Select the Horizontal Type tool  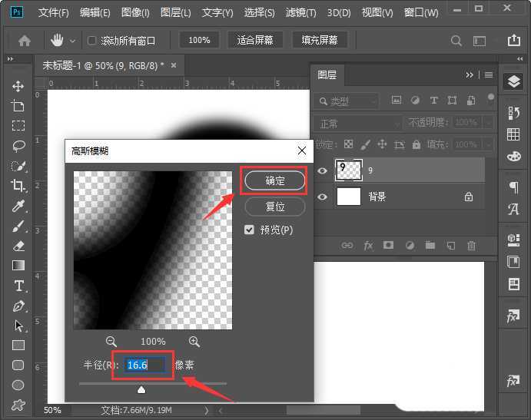(x=18, y=286)
